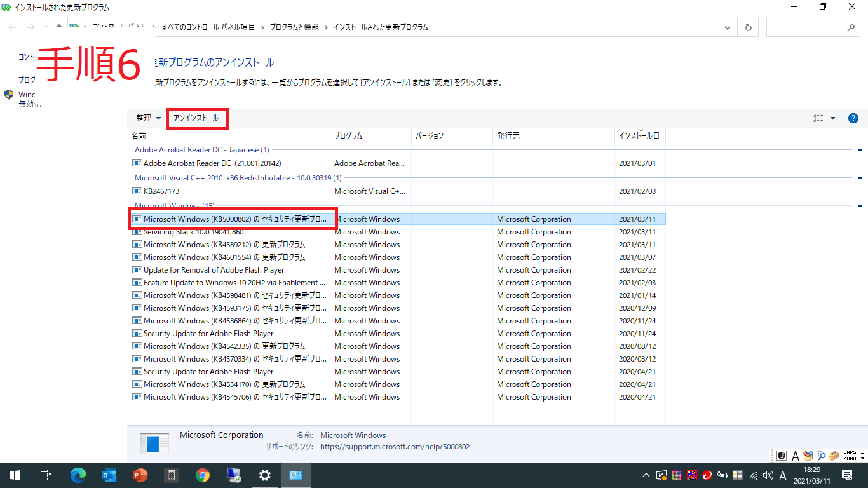This screenshot has width=868, height=488.
Task: Click the Adobe Acrobat Reader DC - Japanese (1) group header
Action: 202,150
